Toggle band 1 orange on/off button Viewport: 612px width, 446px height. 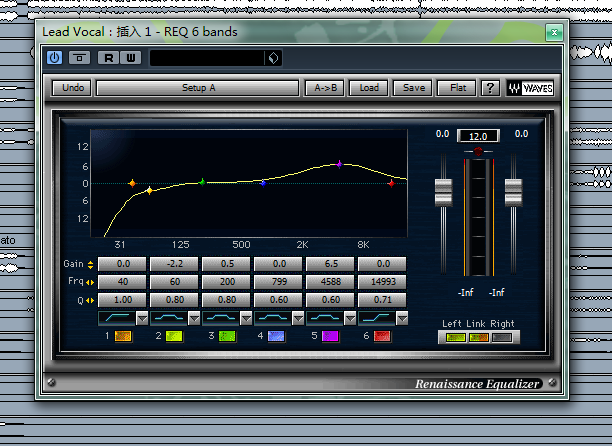(123, 336)
